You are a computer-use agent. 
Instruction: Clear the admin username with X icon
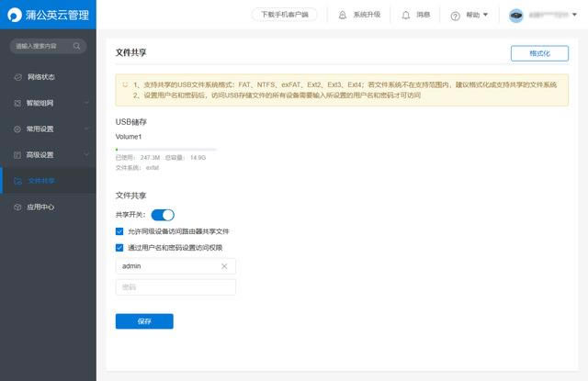(x=224, y=266)
